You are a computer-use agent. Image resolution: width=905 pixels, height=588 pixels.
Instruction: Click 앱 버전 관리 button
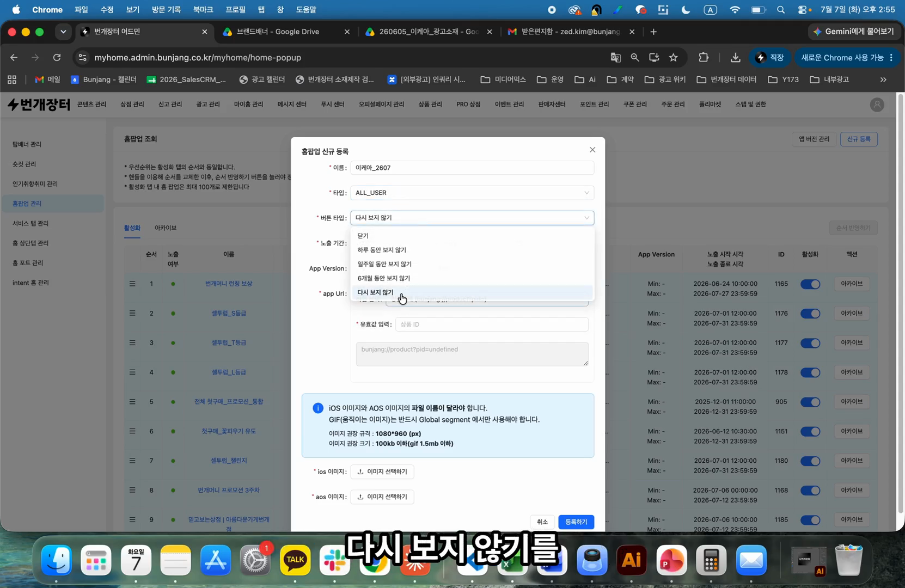(x=814, y=139)
